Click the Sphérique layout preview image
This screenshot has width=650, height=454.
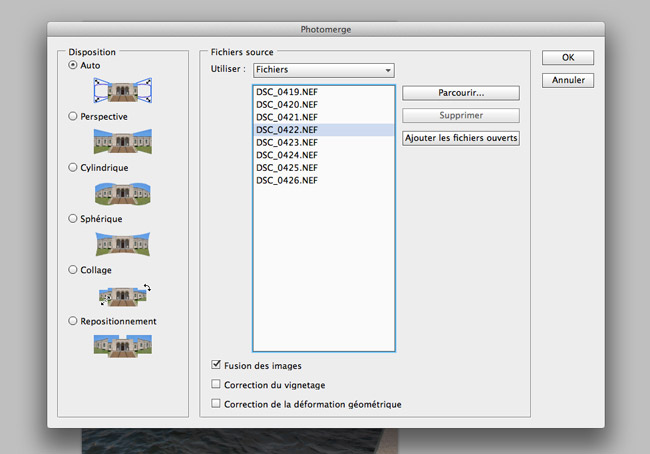[123, 244]
